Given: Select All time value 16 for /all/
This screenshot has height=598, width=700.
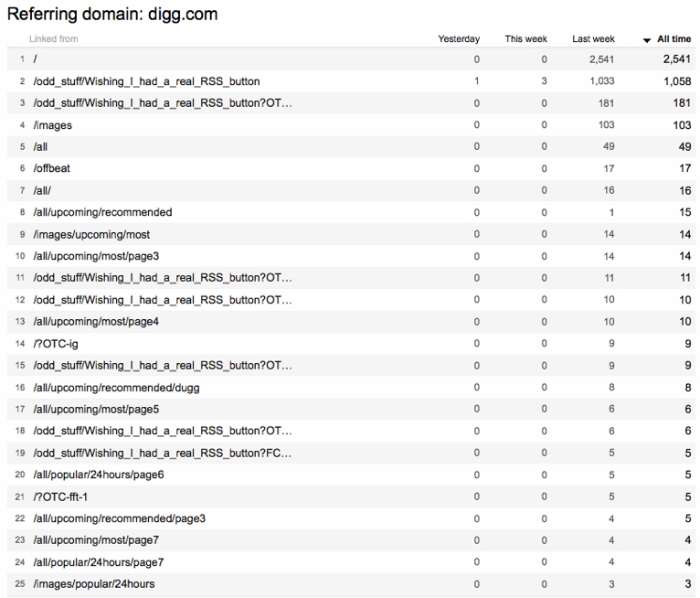Looking at the screenshot, I should tap(685, 191).
